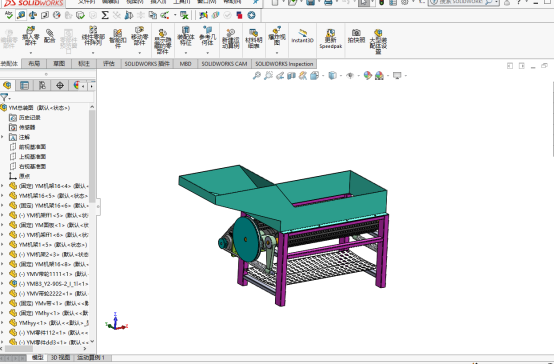554x364 pixels.
Task: Open the SOLIDWORKS Inspection tab
Action: [x=284, y=64]
